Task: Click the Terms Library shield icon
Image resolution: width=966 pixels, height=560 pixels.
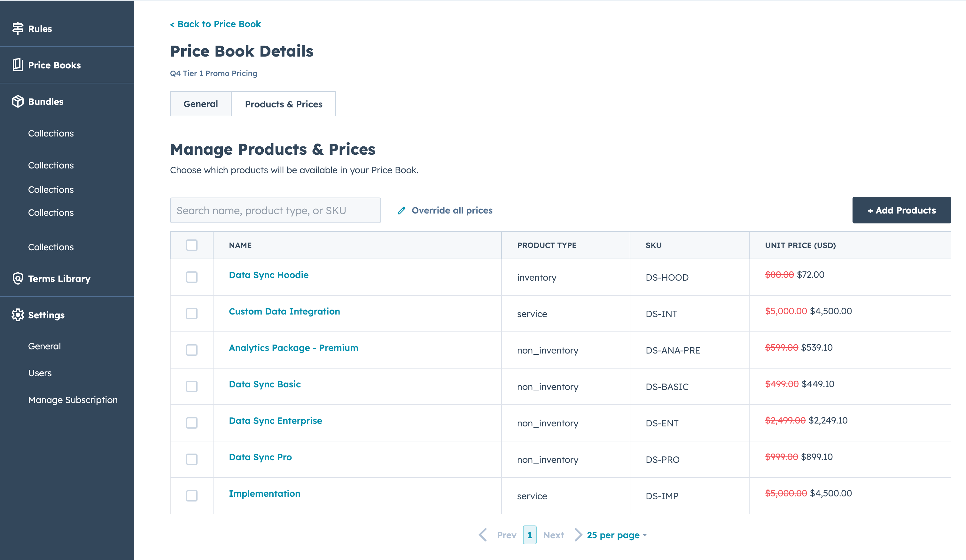Action: point(18,278)
